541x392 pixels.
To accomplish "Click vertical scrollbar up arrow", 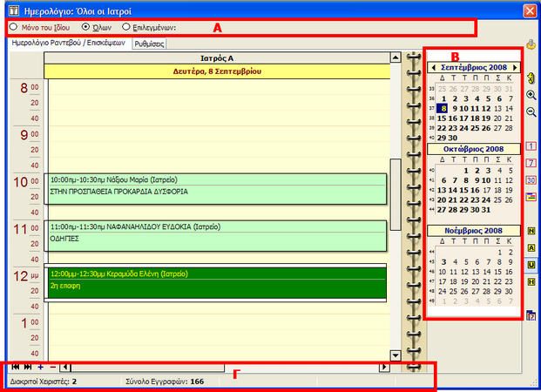I will pos(396,57).
